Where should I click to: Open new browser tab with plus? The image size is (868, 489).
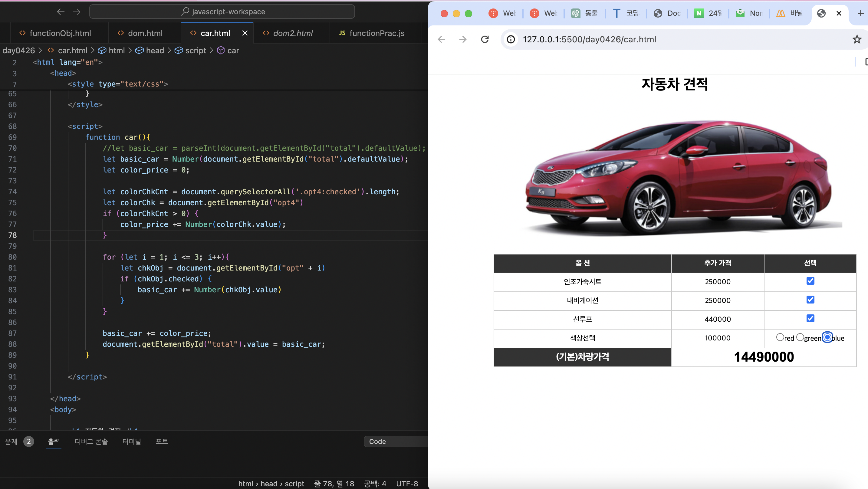pyautogui.click(x=860, y=14)
